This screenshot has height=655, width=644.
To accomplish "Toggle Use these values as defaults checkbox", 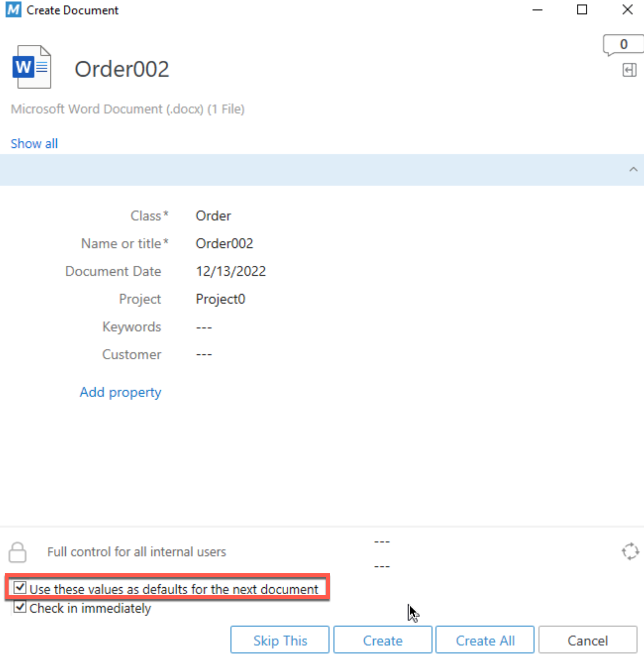I will (x=20, y=587).
